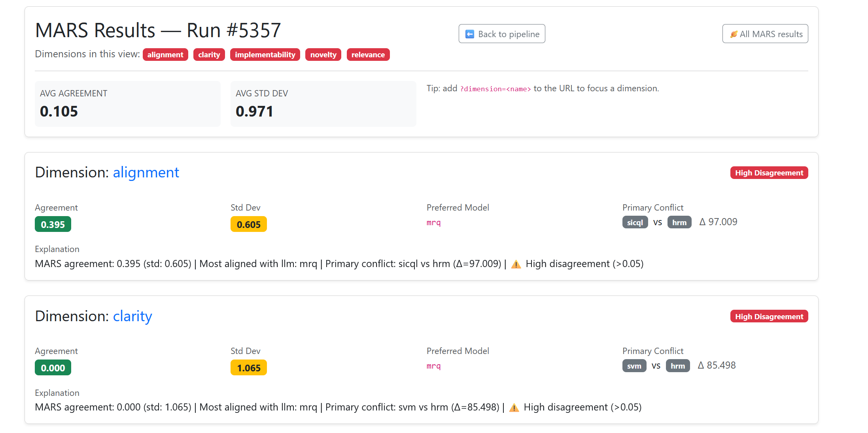
Task: Click the svm conflict model badge
Action: click(x=634, y=366)
